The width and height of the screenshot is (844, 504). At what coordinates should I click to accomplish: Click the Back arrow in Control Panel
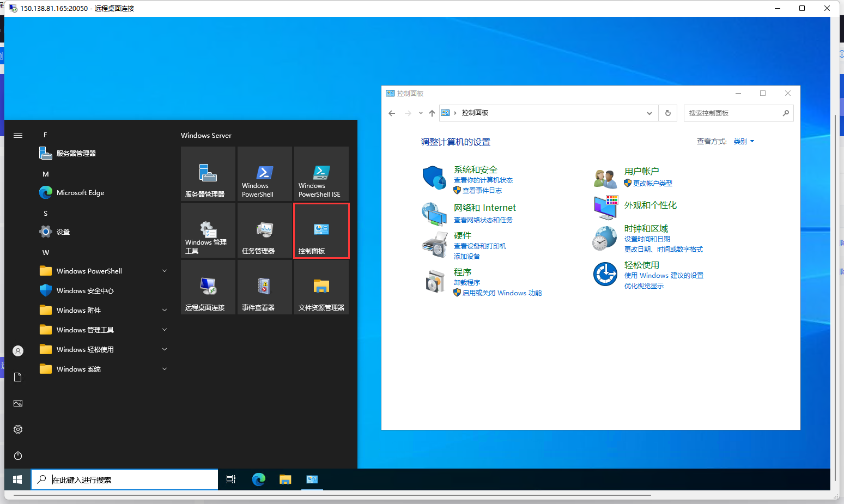click(392, 113)
